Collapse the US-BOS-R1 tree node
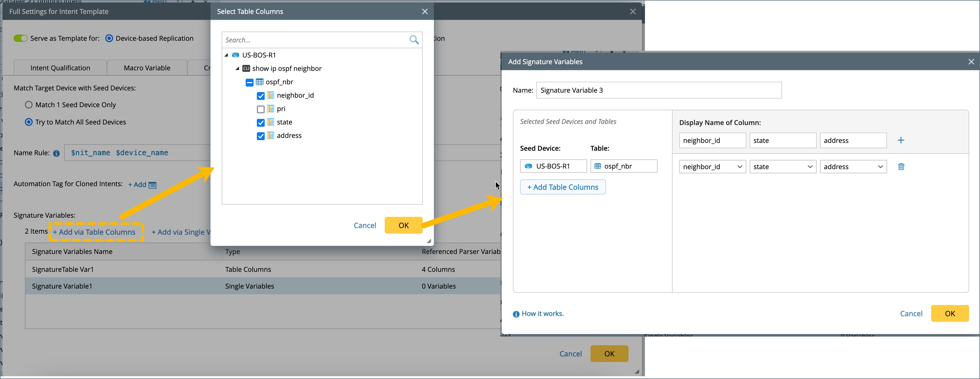The image size is (980, 379). 226,55
